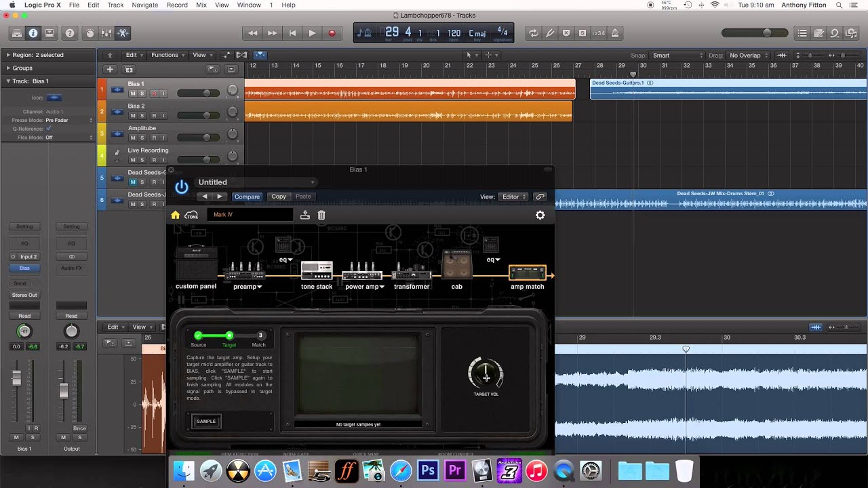This screenshot has height=488, width=868.
Task: Open the Tuner fork icon
Action: tap(550, 33)
